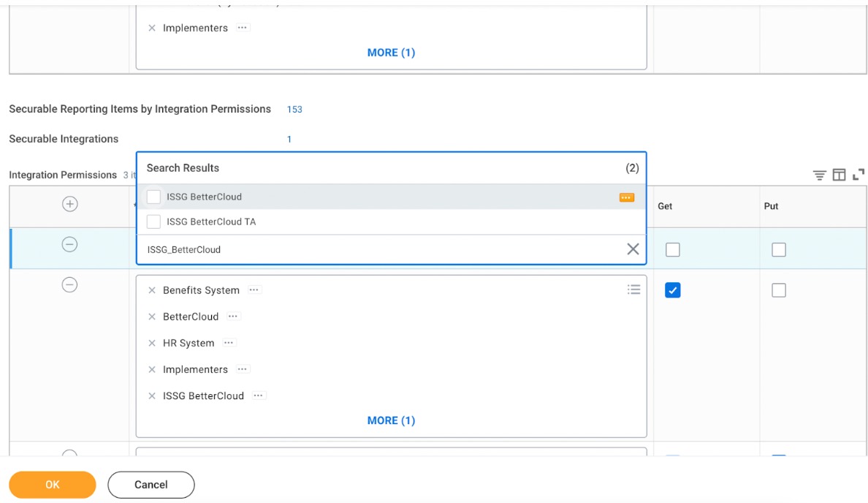Uncheck the Get checkbox in the second row
Viewport: 868px width, 503px height.
[672, 290]
